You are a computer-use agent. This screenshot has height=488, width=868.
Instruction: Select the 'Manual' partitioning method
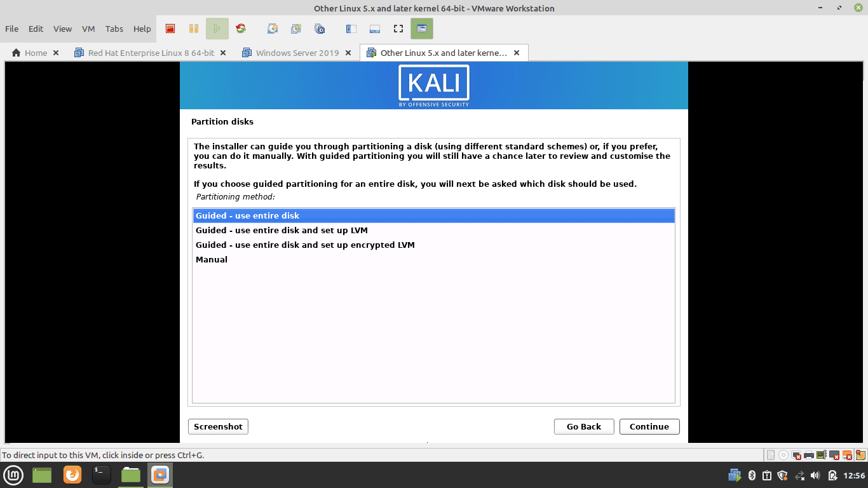tap(433, 259)
